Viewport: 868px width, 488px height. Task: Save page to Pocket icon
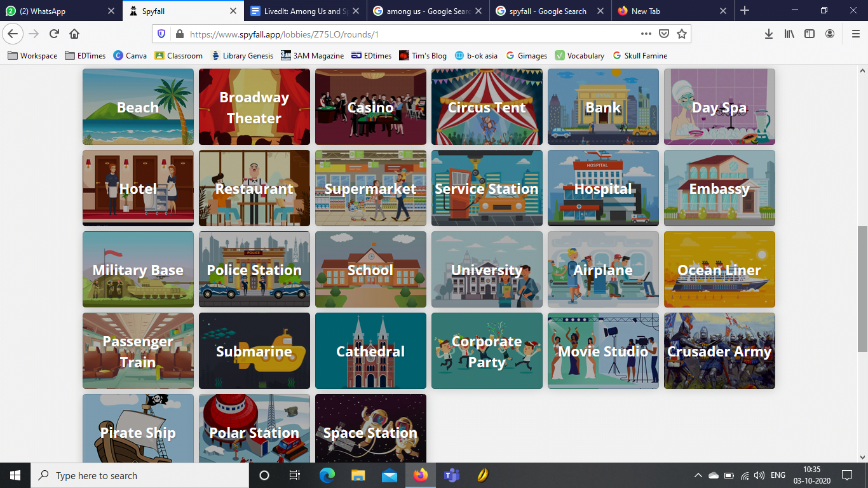pyautogui.click(x=664, y=34)
